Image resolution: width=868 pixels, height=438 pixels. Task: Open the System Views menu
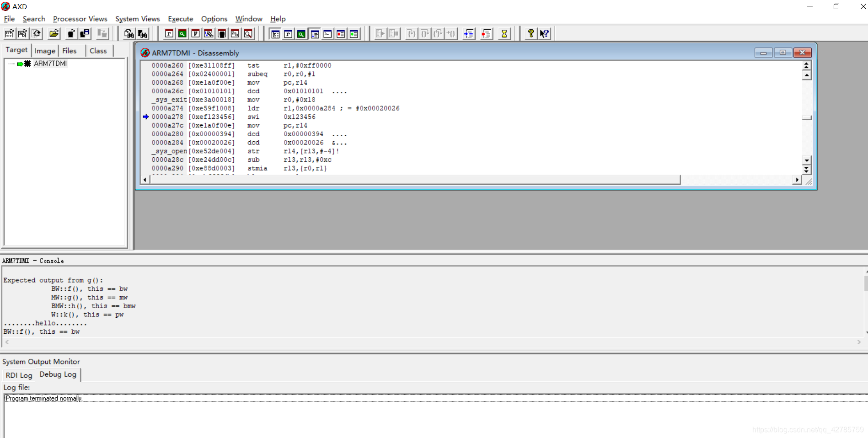point(138,19)
